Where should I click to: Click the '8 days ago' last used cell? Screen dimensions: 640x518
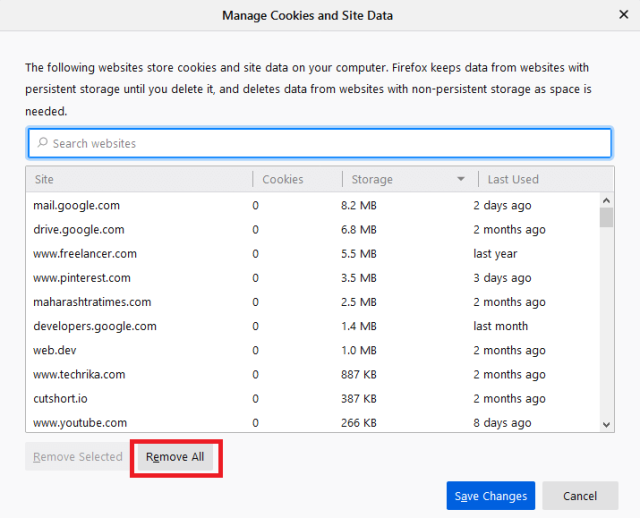(502, 422)
